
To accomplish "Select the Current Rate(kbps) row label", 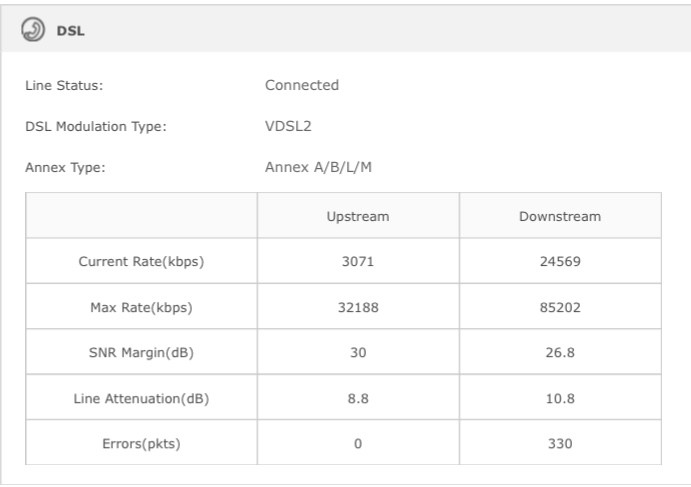I will [x=141, y=261].
